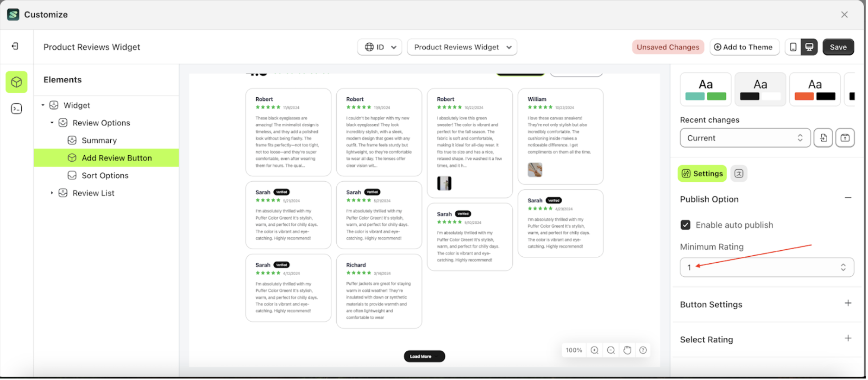Click the Sort Options element icon
The image size is (868, 380).
coord(72,176)
